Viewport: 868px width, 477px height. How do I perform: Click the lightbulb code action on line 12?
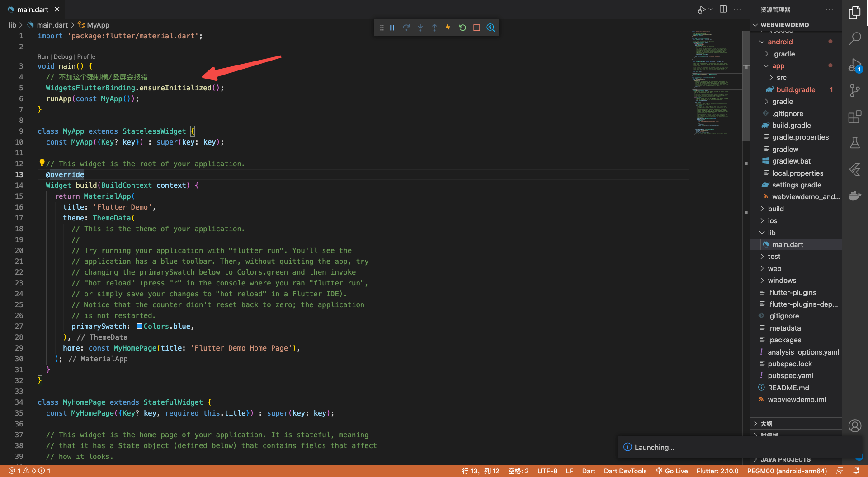click(42, 162)
